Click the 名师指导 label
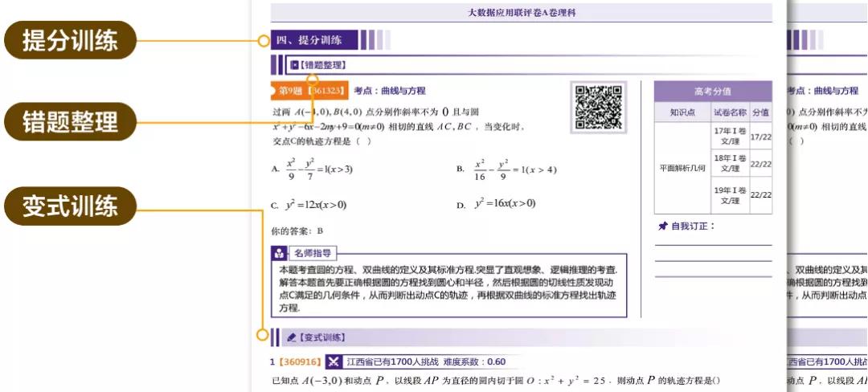Viewport: 868px width, 392px height. point(313,253)
